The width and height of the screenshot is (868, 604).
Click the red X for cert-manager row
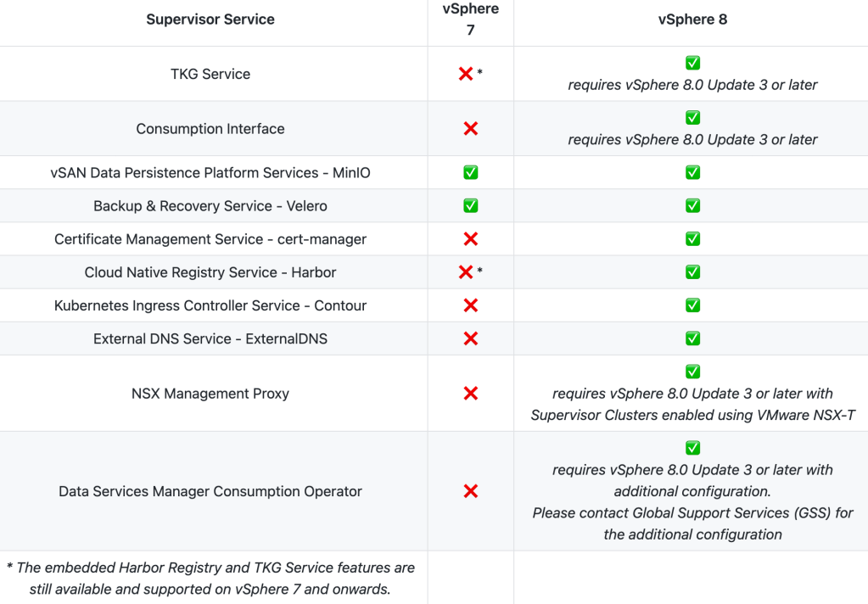[471, 239]
